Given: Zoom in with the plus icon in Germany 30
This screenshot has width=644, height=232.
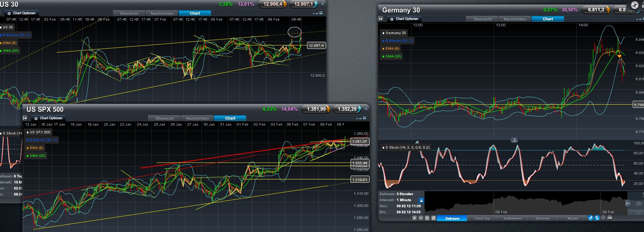Looking at the screenshot, I should pos(414,218).
